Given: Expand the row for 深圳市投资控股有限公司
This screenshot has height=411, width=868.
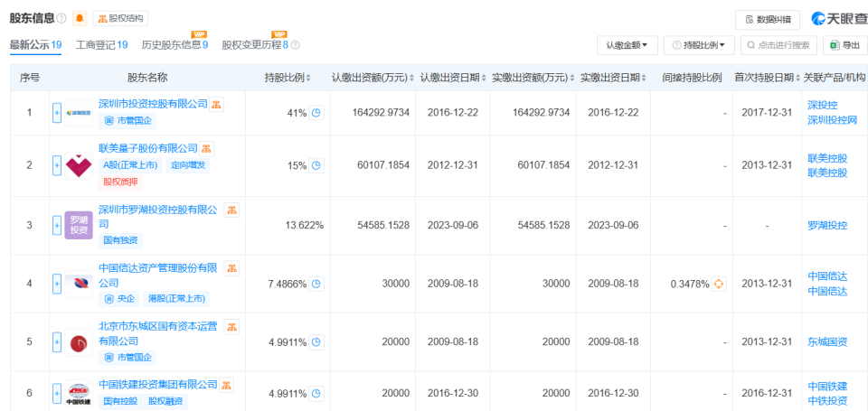Looking at the screenshot, I should tap(56, 113).
